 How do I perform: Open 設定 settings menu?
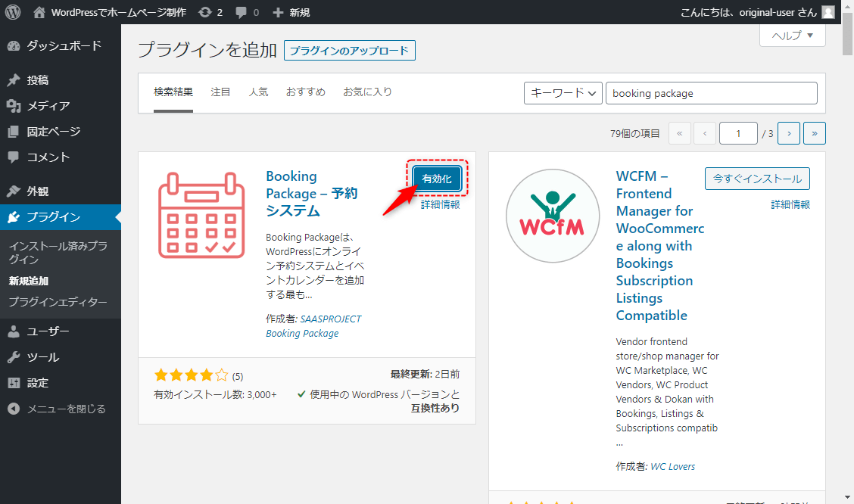(x=61, y=383)
